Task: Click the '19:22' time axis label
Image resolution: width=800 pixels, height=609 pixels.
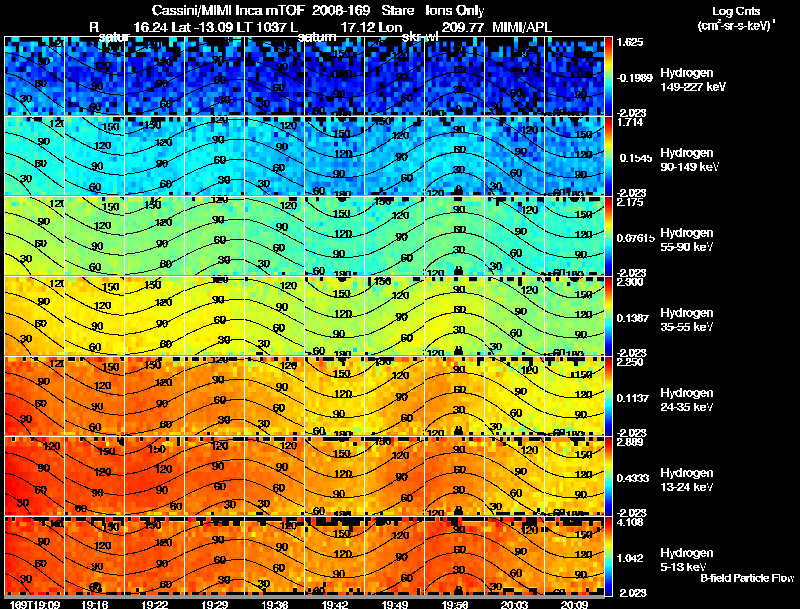Action: coord(155,604)
